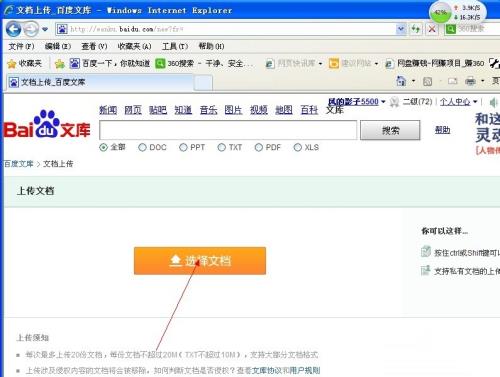Open the 工具(T) menu
The height and width of the screenshot is (377, 500).
pyautogui.click(x=175, y=46)
